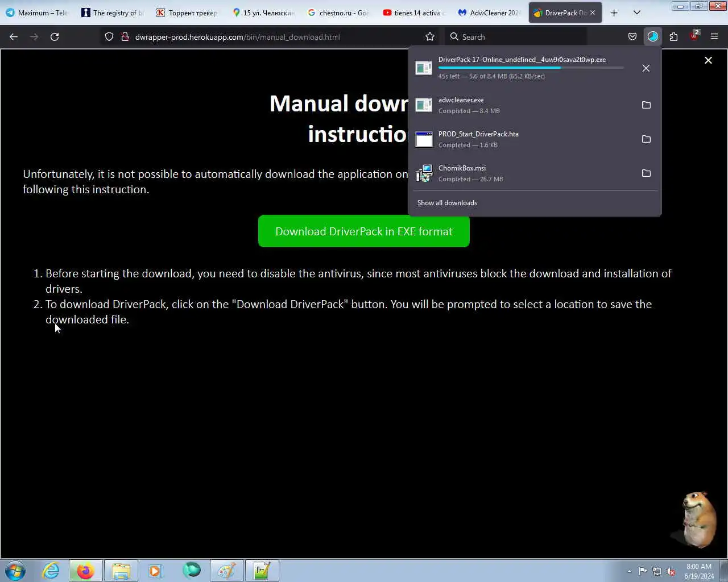Switch to The registry of tab
The image size is (728, 582).
pyautogui.click(x=113, y=13)
